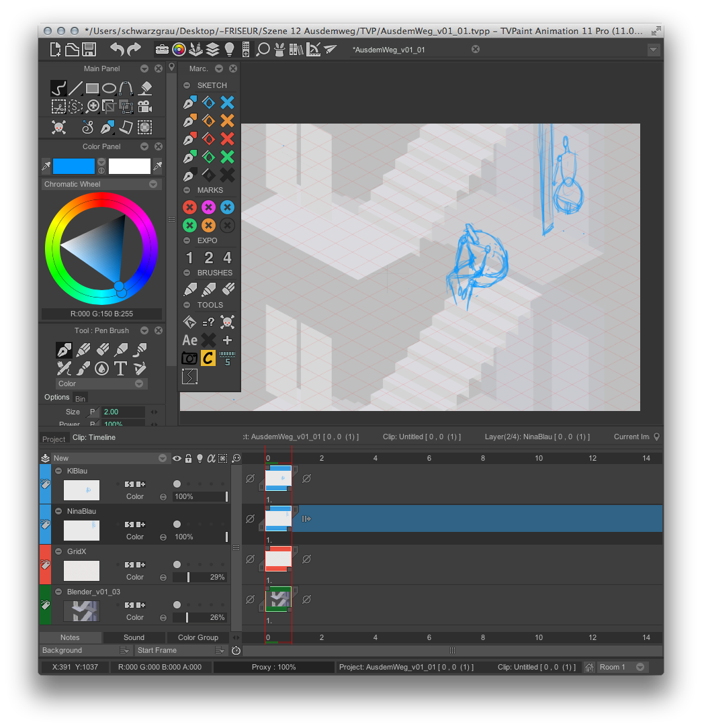Image resolution: width=702 pixels, height=728 pixels.
Task: Pick the foreground color with the left eyedropper
Action: coord(46,166)
